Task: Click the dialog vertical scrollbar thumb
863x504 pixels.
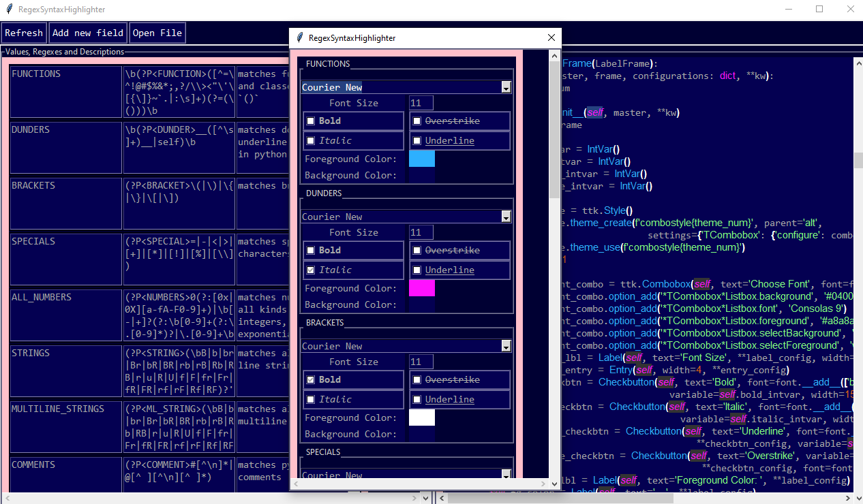Action: click(x=556, y=129)
